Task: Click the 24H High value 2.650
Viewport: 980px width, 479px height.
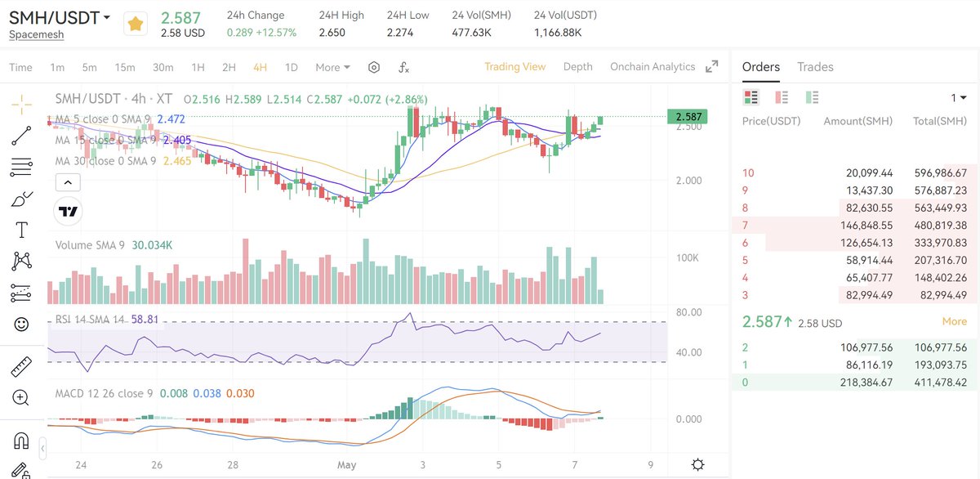Action: click(332, 33)
